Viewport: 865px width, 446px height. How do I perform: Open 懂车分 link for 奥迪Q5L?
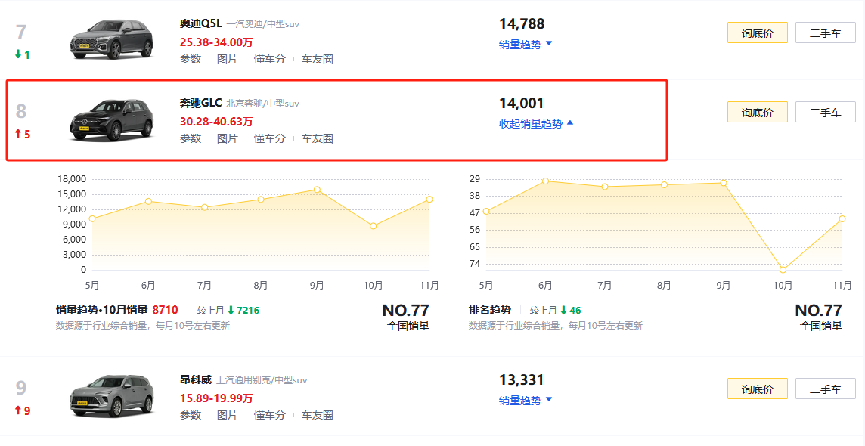click(x=270, y=59)
